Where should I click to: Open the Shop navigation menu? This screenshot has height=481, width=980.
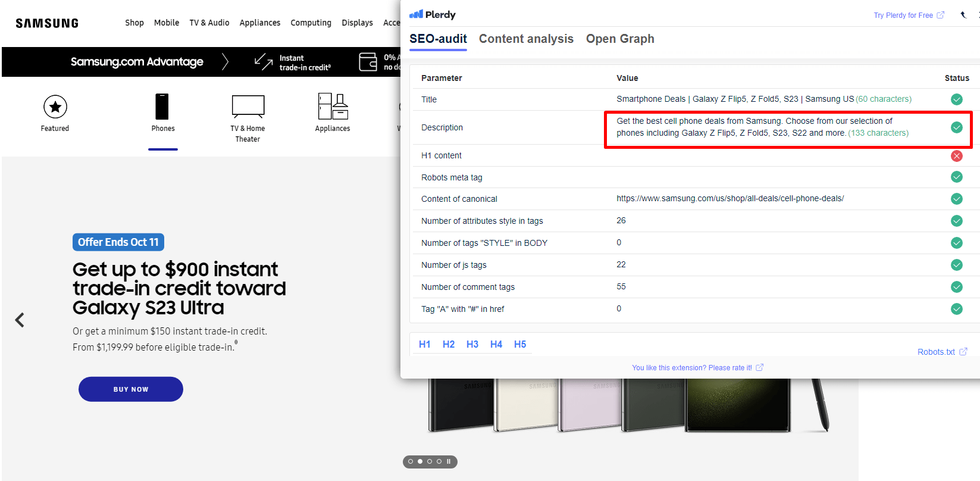pyautogui.click(x=134, y=23)
